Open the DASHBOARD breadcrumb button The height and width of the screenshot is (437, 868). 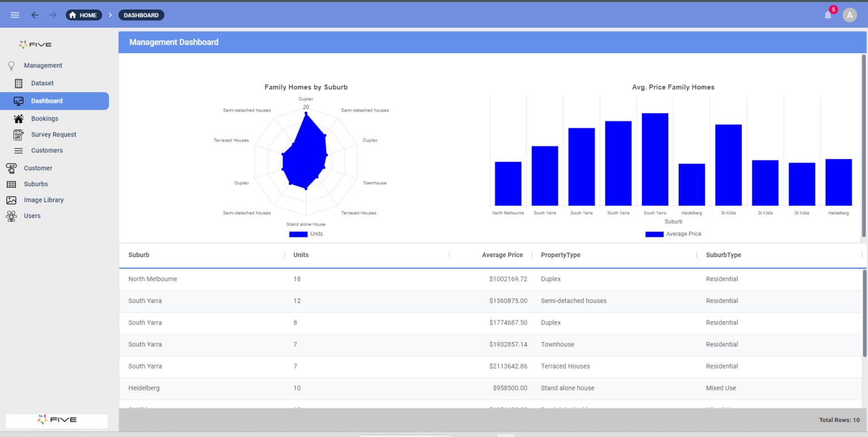tap(141, 15)
